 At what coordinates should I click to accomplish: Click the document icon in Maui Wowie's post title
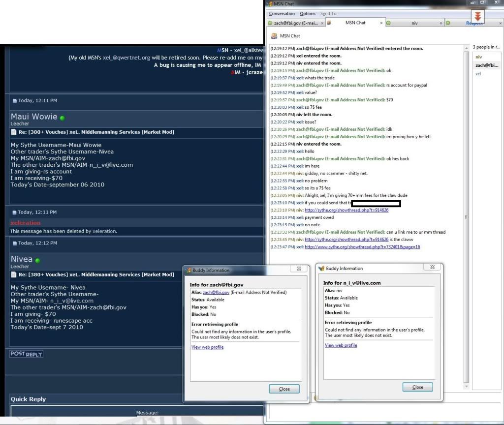coord(13,132)
